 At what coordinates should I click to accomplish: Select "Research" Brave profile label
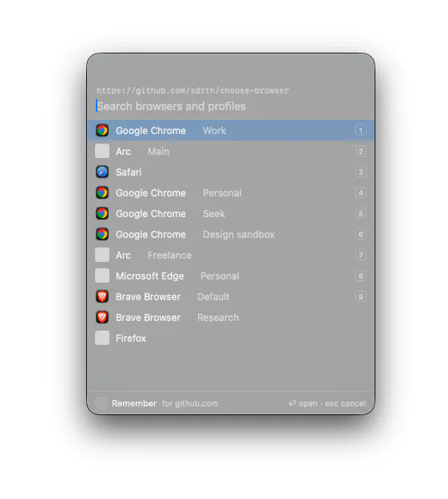pos(218,318)
